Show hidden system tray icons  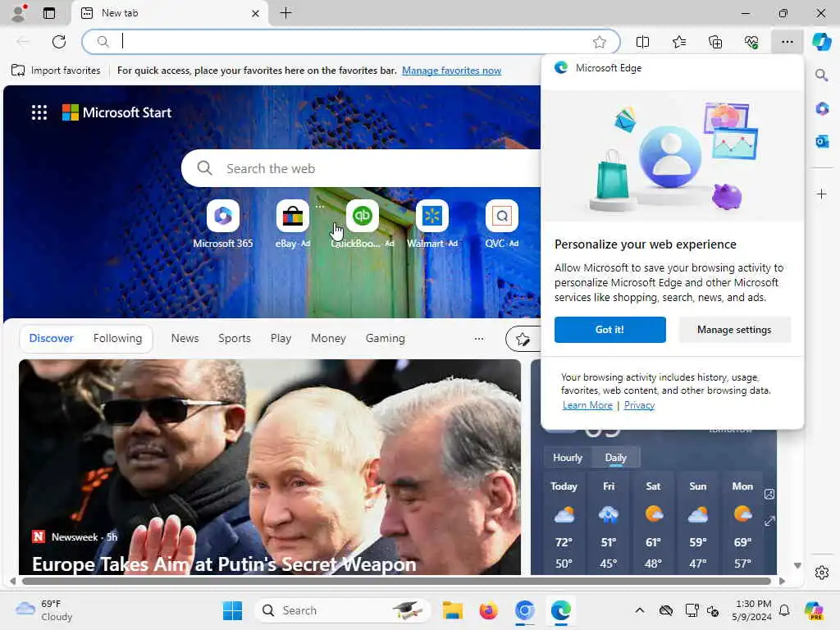(x=640, y=610)
